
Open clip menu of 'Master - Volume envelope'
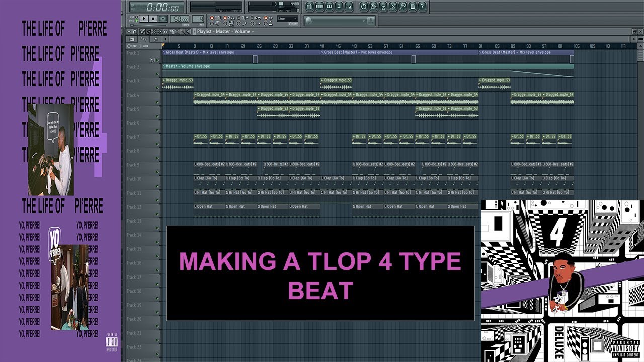pyautogui.click(x=164, y=66)
